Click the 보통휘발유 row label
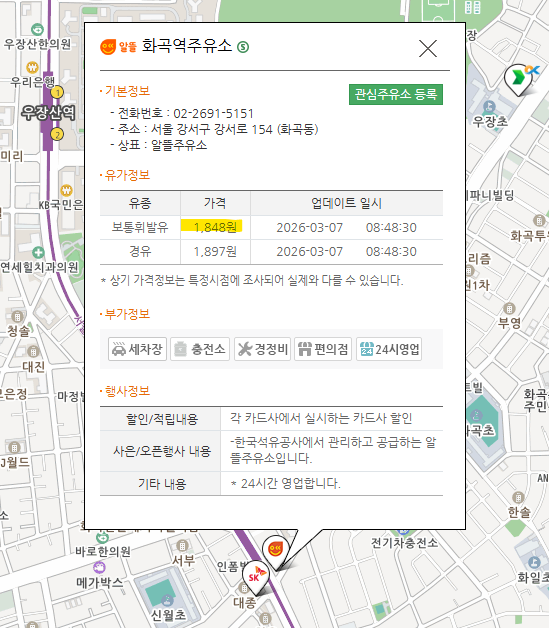The height and width of the screenshot is (628, 549). (x=140, y=227)
